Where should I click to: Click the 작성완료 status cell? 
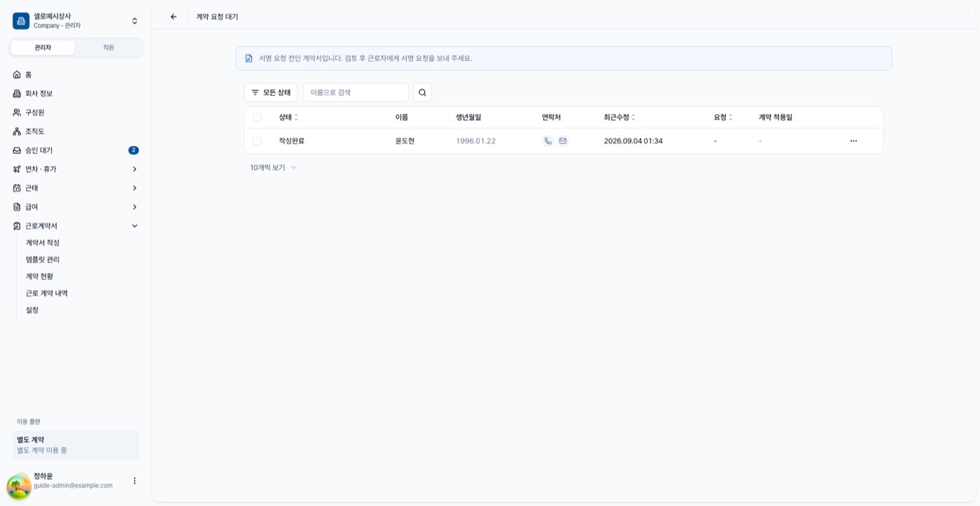[291, 141]
